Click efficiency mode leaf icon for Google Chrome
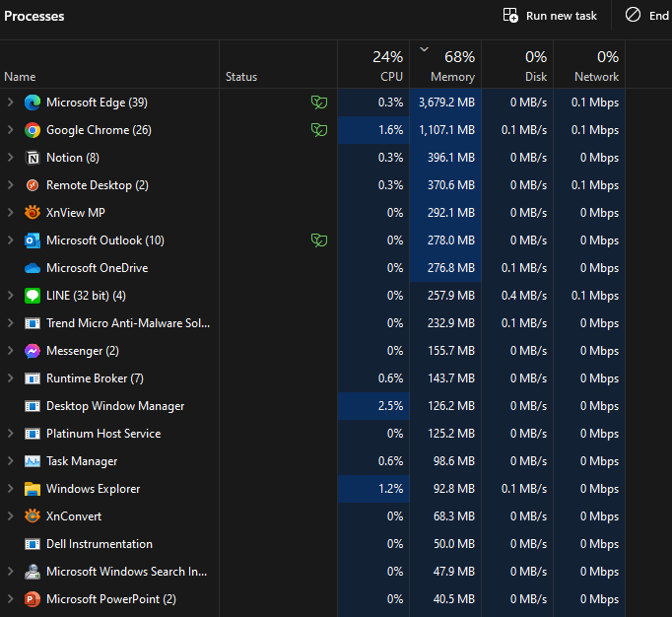The height and width of the screenshot is (617, 672). 319,130
